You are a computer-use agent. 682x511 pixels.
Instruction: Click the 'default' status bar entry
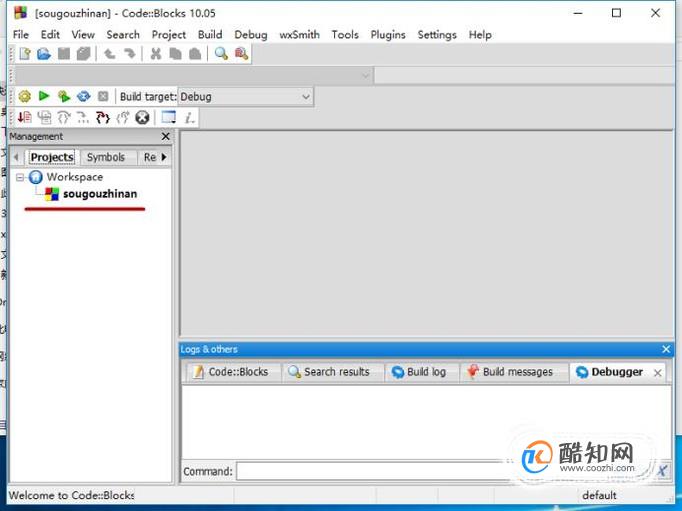tap(599, 495)
